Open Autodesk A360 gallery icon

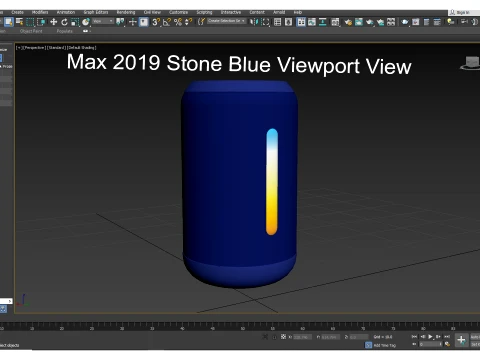pos(391,22)
